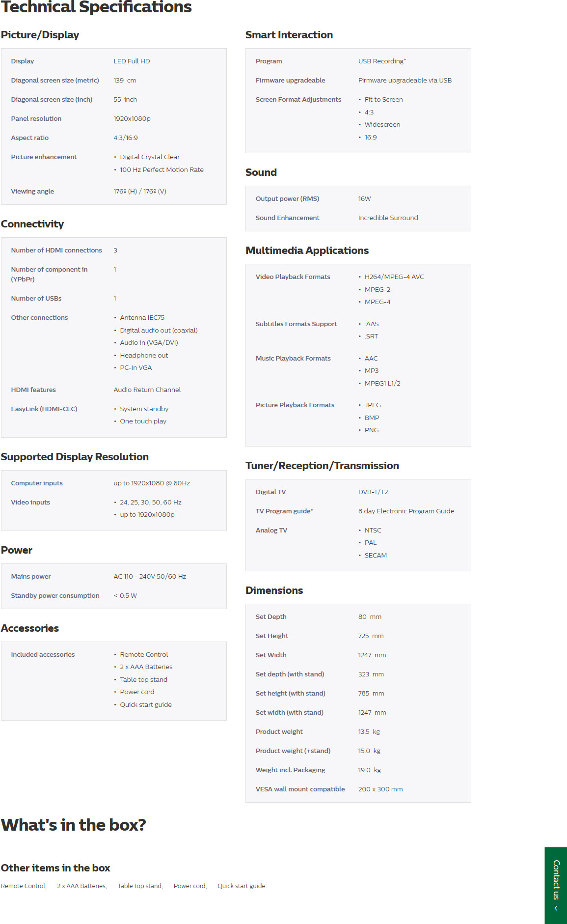Click the Tuner/Reception/Transmission heading
The image size is (567, 924).
point(322,466)
